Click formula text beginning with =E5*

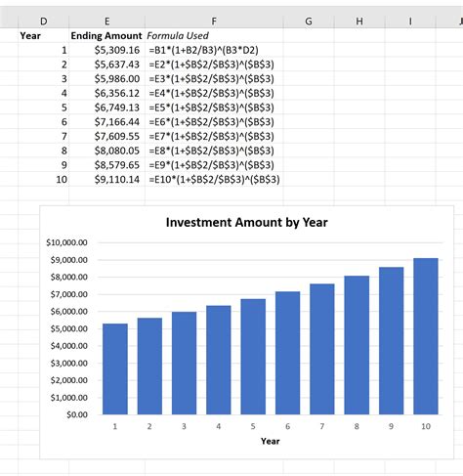(211, 108)
